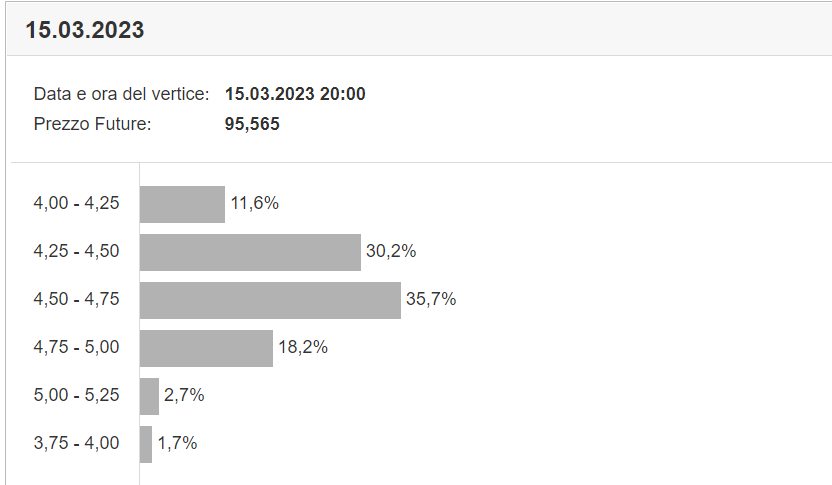Select the 3,75 - 4,00 range label
Image resolution: width=832 pixels, height=485 pixels.
(76, 443)
